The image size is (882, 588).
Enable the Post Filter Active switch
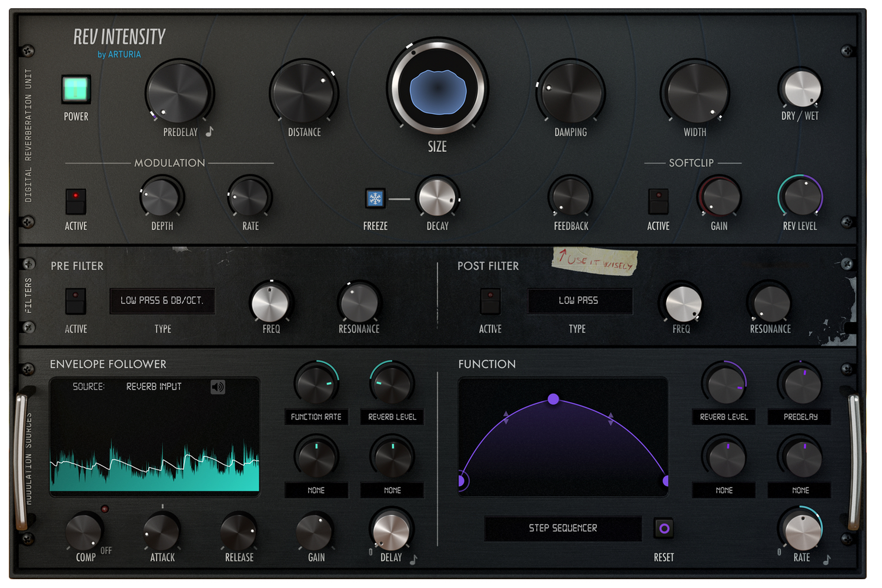[490, 301]
